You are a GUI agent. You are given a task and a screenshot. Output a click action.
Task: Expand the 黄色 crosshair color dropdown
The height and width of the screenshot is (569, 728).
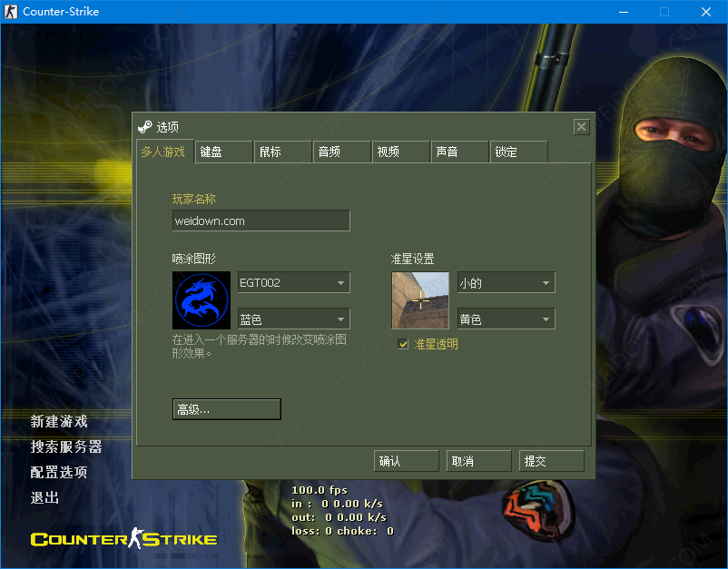coord(506,319)
